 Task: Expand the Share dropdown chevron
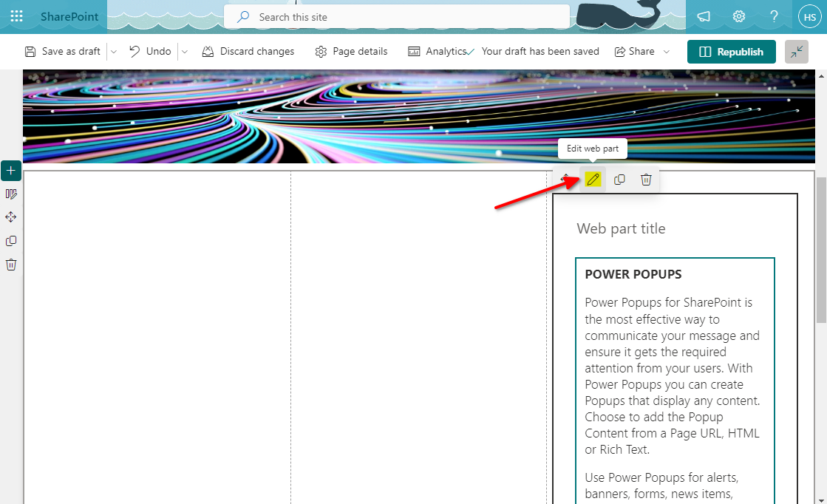point(666,52)
